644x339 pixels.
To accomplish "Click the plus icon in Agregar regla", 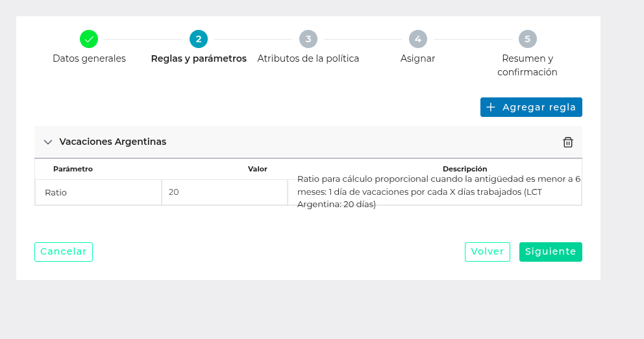I will point(491,107).
